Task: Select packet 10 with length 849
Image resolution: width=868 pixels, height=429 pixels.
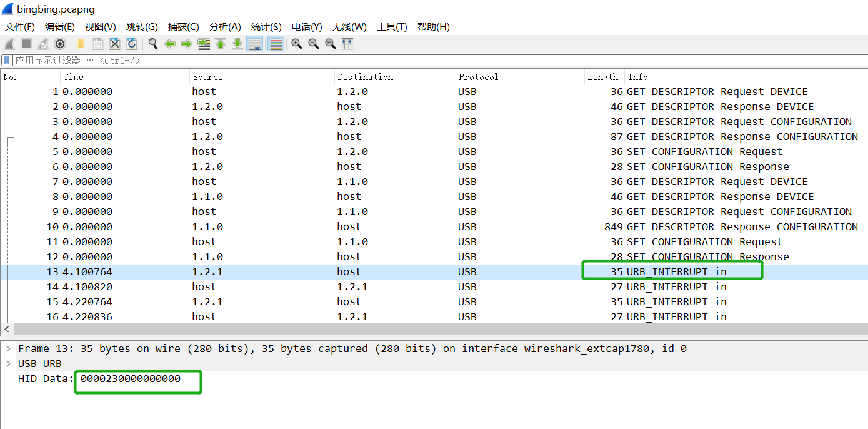Action: 434,226
